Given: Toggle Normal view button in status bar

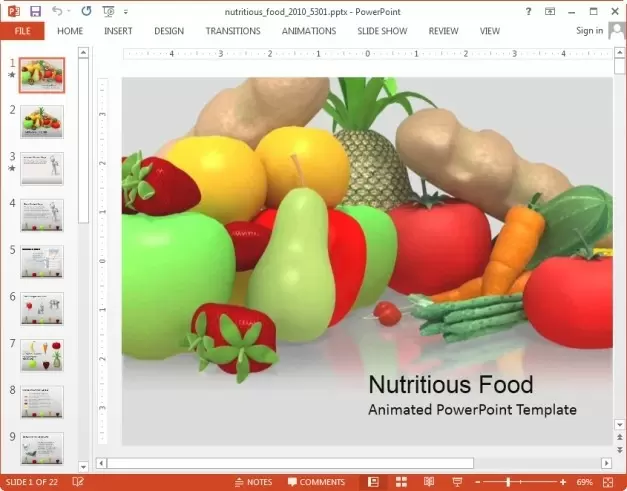Looking at the screenshot, I should [x=373, y=482].
